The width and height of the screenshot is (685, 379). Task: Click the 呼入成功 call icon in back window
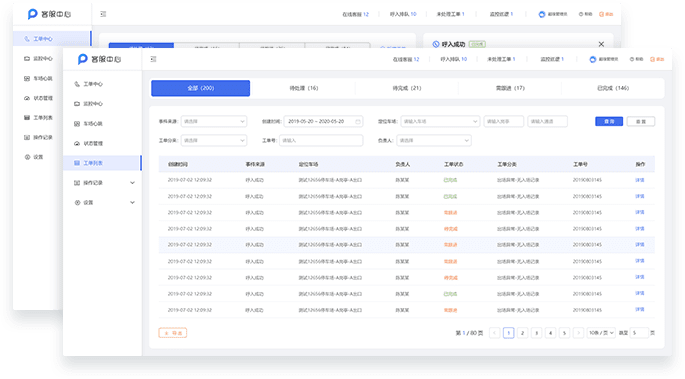[436, 44]
